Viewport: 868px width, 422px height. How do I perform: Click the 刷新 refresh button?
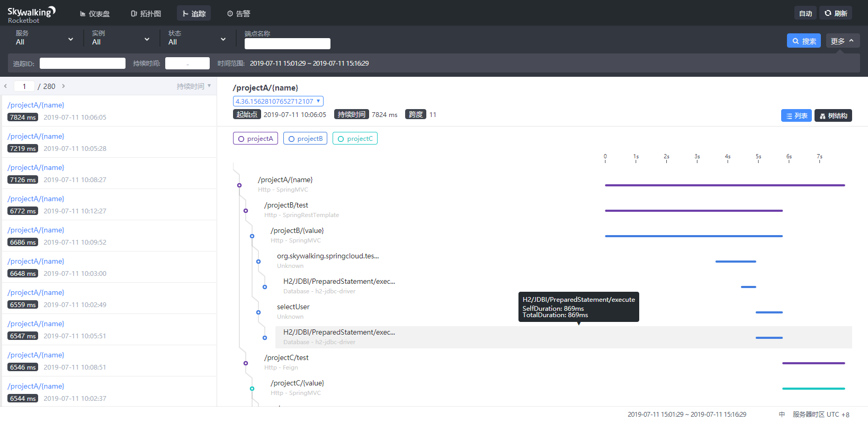coord(836,13)
